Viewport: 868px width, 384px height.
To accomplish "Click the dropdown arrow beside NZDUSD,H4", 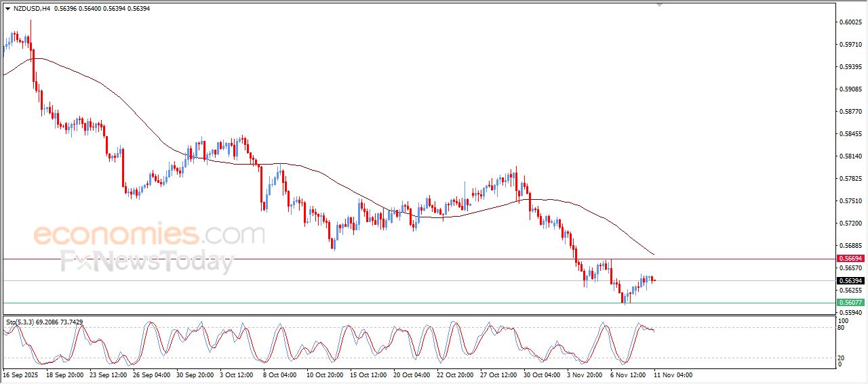I will (7, 9).
